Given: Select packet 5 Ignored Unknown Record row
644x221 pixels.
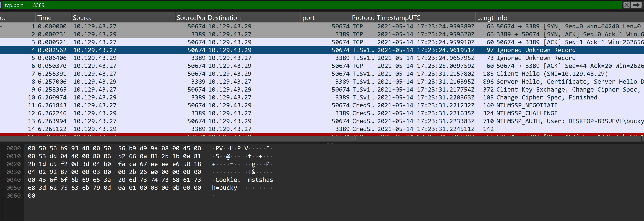Looking at the screenshot, I should (x=322, y=58).
